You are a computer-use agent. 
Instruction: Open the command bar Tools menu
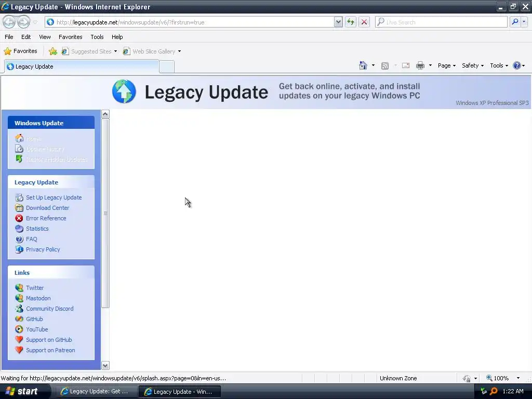[x=499, y=65]
